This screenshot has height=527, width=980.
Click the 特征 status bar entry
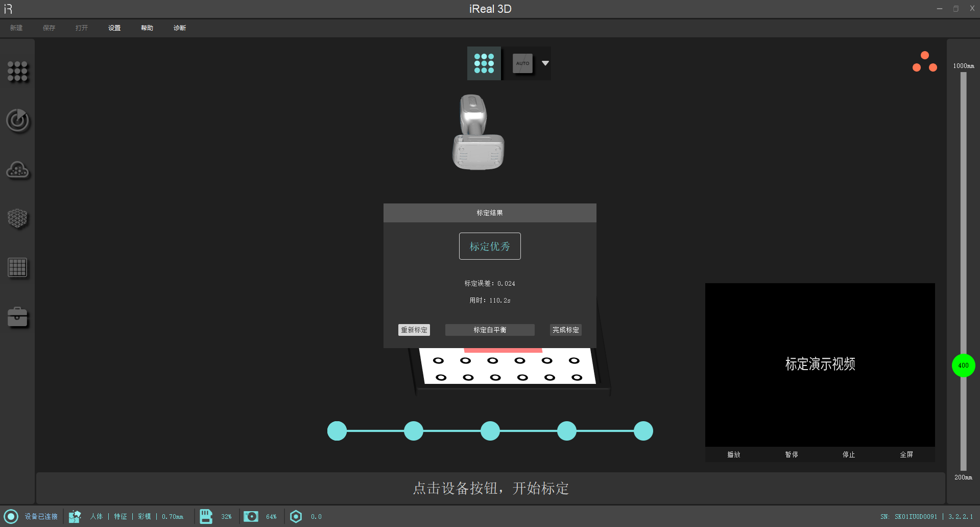point(121,517)
